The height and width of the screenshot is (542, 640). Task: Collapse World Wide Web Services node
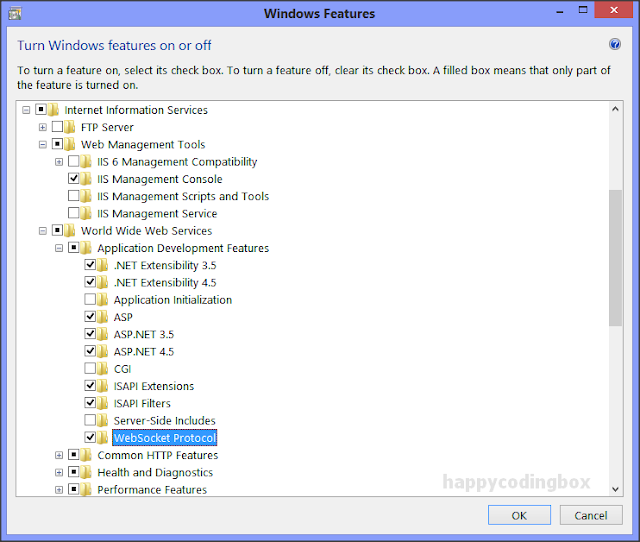coord(42,231)
